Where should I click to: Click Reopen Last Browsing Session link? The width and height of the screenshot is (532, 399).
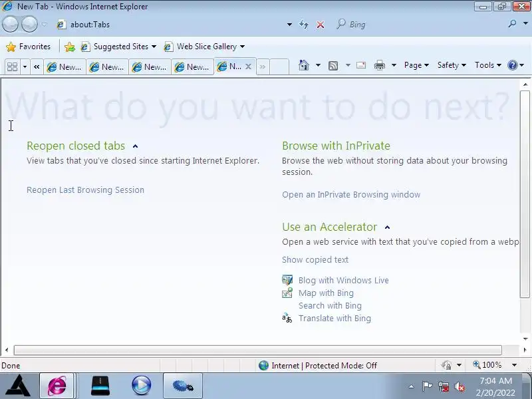click(86, 190)
